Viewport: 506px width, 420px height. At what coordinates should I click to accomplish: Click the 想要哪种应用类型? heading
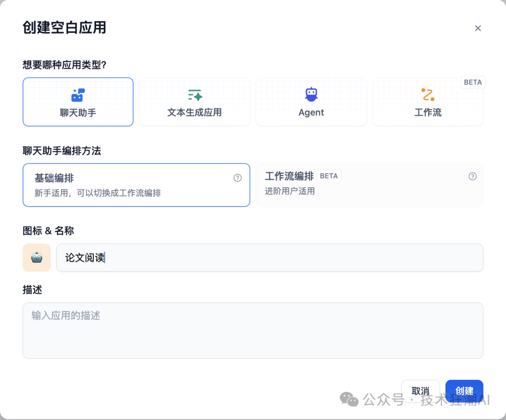(65, 65)
